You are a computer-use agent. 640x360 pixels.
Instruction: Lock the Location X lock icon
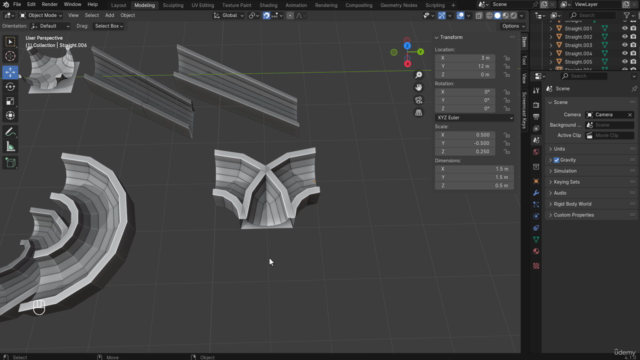[x=507, y=58]
